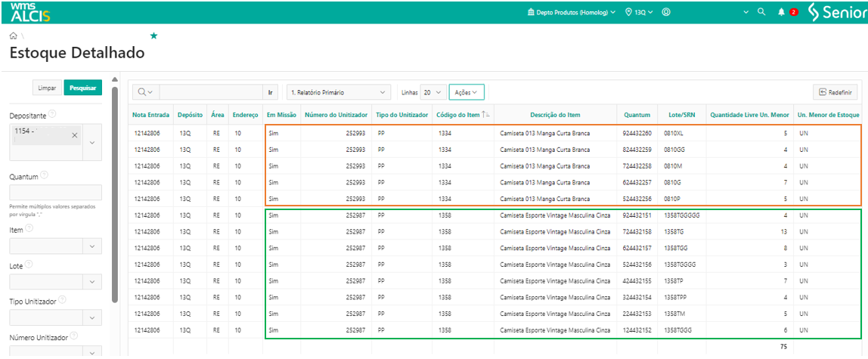Click the favorite star icon
This screenshot has width=868, height=359.
(154, 36)
